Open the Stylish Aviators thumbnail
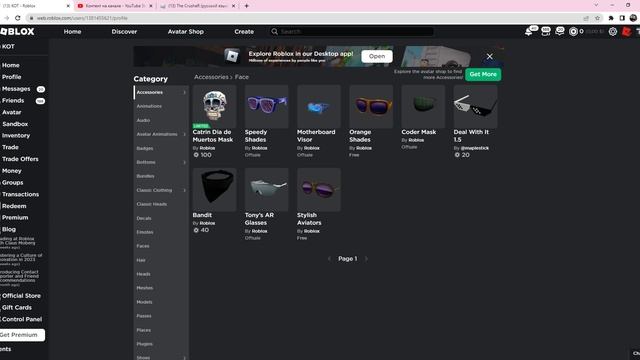The width and height of the screenshot is (640, 360). pyautogui.click(x=319, y=190)
